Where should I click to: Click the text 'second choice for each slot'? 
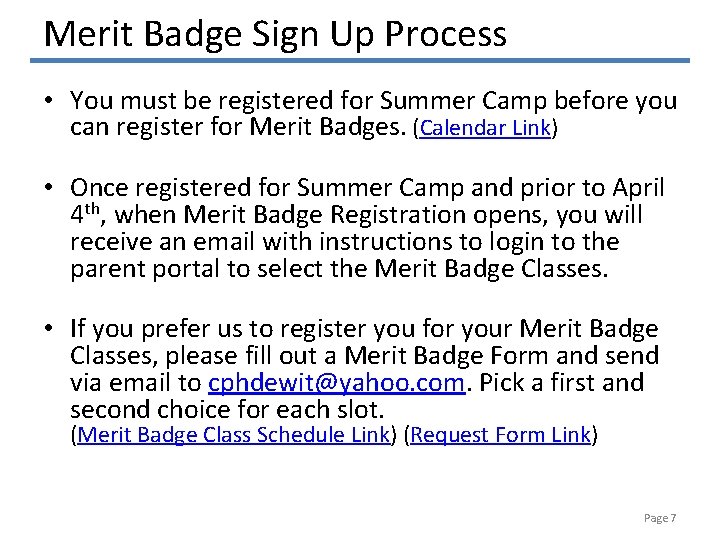tap(228, 410)
